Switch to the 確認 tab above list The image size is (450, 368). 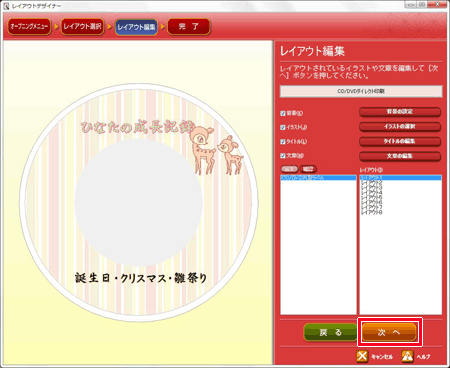308,169
